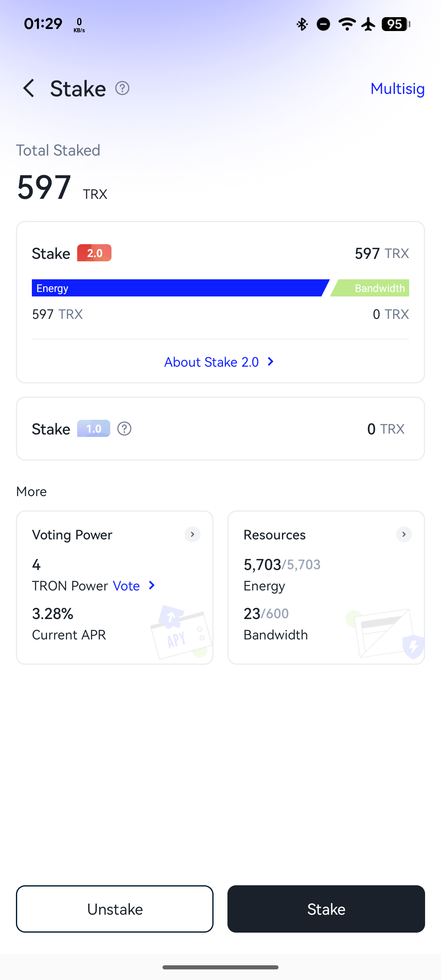Viewport: 441px width, 980px height.
Task: Follow the Vote link under TRON Power
Action: click(127, 586)
